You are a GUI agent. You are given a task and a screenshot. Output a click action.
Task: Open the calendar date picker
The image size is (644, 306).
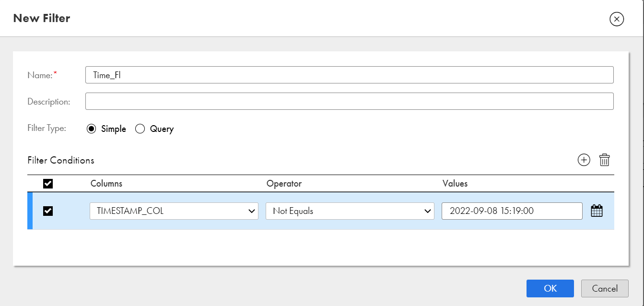point(597,211)
